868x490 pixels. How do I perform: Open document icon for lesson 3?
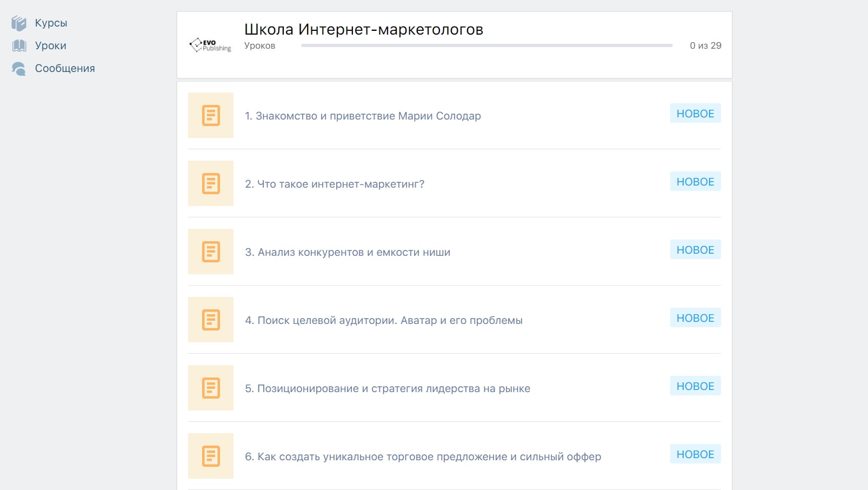(x=211, y=251)
